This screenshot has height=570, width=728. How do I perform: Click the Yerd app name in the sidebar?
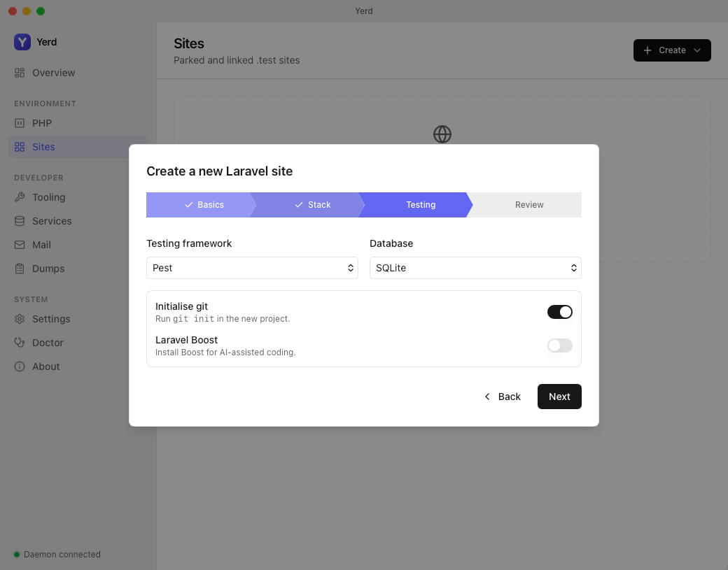[x=46, y=42]
